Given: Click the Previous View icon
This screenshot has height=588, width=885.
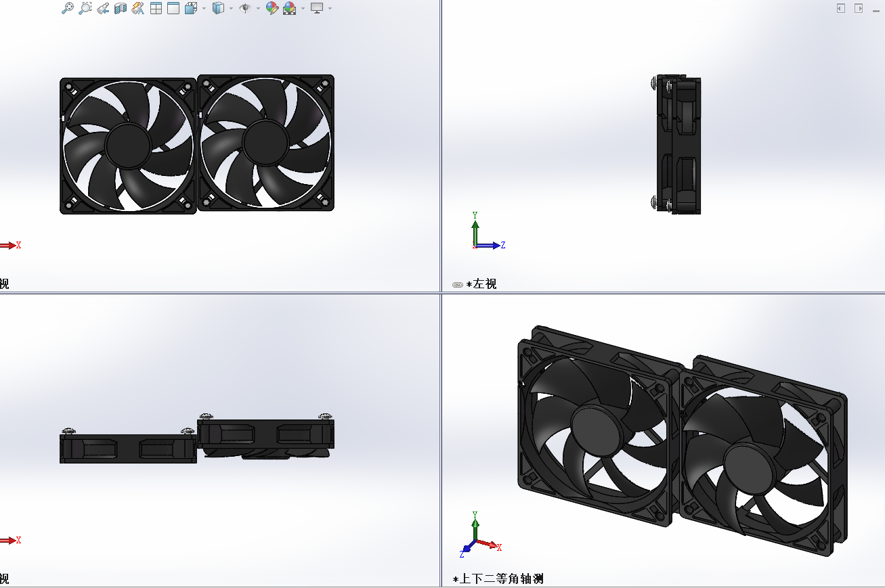Looking at the screenshot, I should 103,8.
